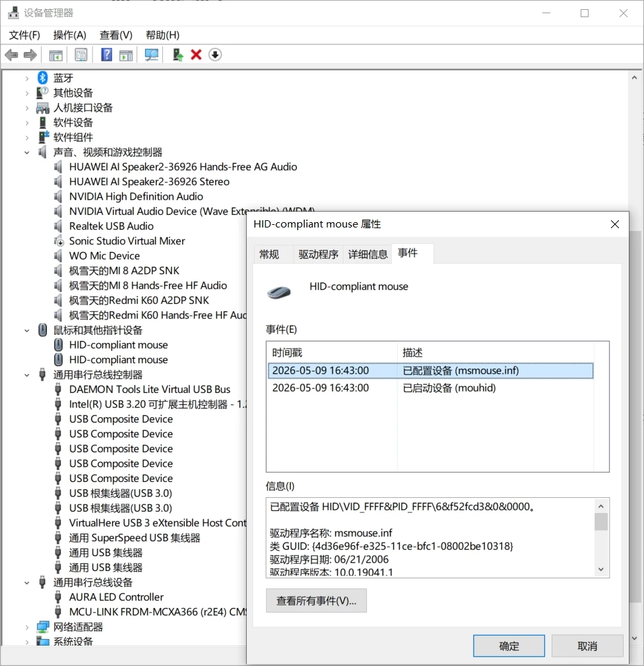Collapse the 声音、视频和游戏控制器 node
Viewport: 644px width, 666px height.
tap(27, 152)
